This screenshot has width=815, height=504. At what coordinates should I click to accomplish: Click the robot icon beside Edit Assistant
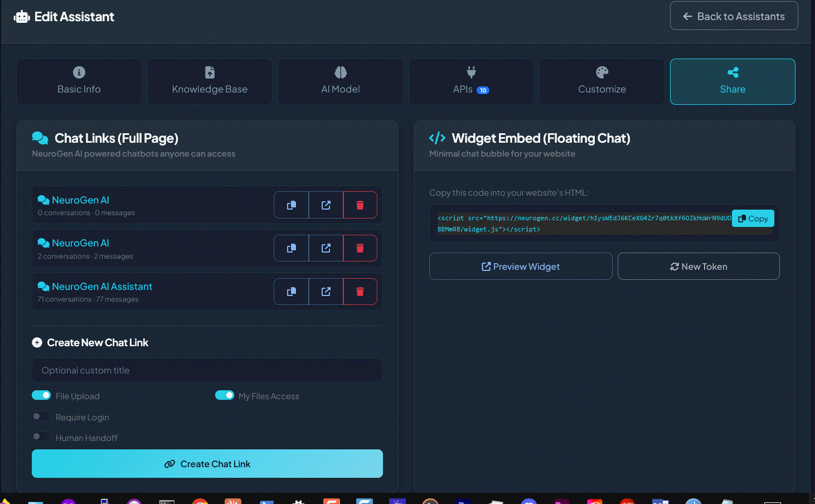(x=22, y=17)
